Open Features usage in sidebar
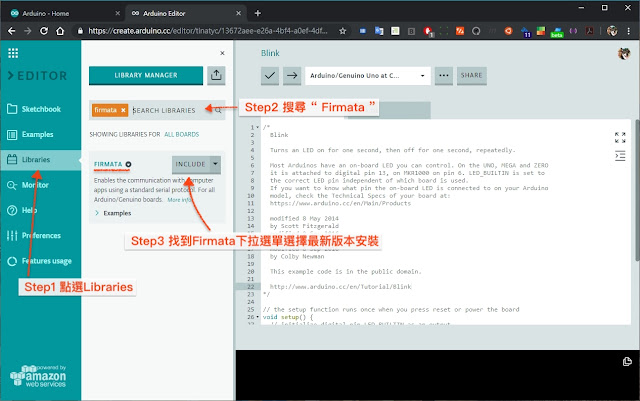This screenshot has width=640, height=401. point(41,261)
